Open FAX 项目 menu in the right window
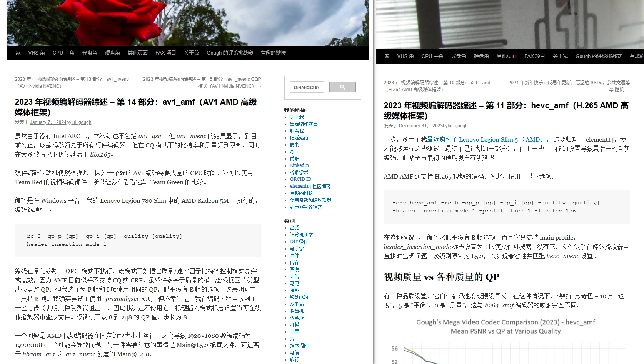644x364 pixels. pos(534,56)
